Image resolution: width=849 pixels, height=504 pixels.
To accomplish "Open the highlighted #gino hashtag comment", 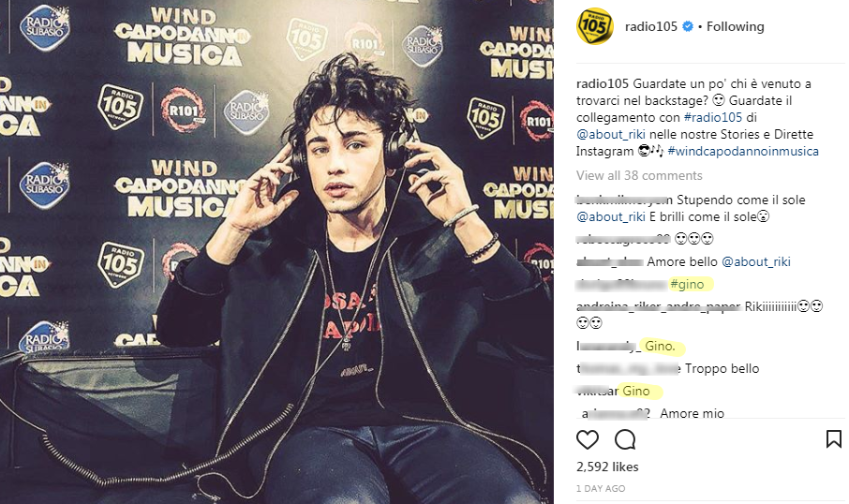I will tap(687, 284).
